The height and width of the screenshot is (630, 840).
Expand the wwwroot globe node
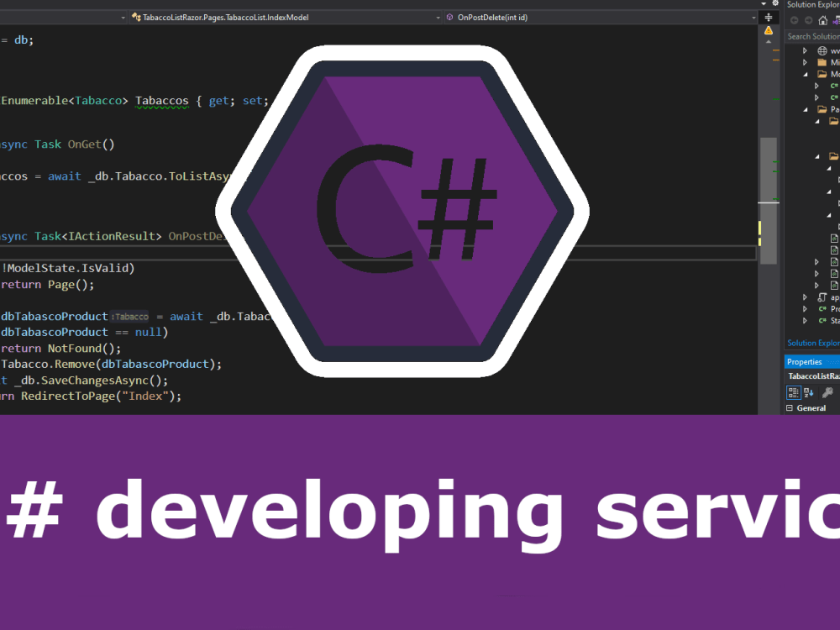805,51
